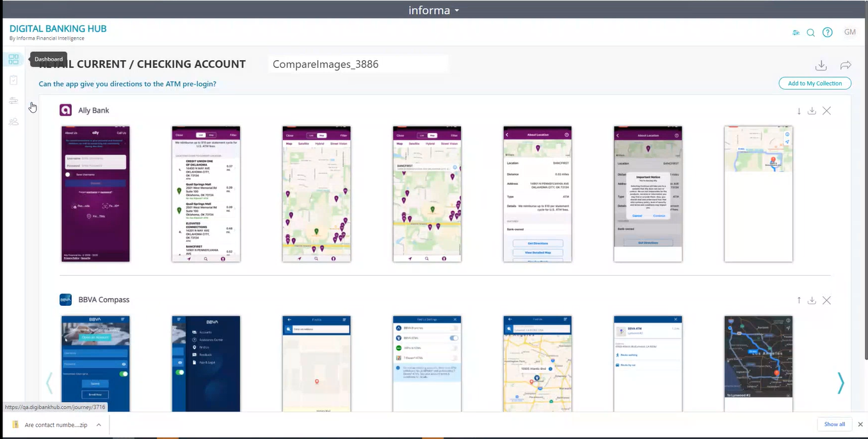Open BBVA Compass dark route map thumbnail
This screenshot has height=439, width=868.
pos(759,363)
